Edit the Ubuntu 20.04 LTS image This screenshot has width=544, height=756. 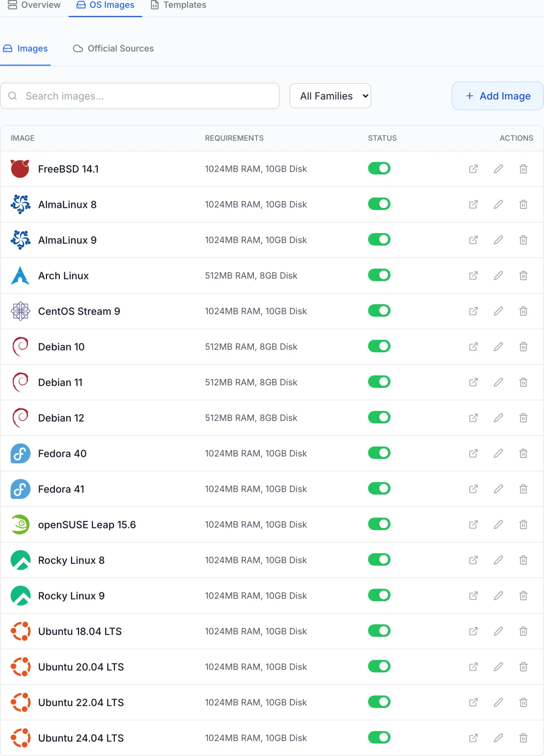(499, 667)
